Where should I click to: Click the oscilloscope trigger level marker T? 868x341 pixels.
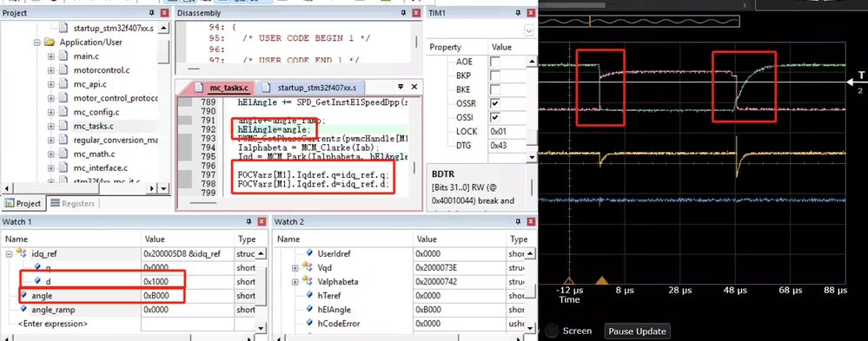click(x=857, y=82)
